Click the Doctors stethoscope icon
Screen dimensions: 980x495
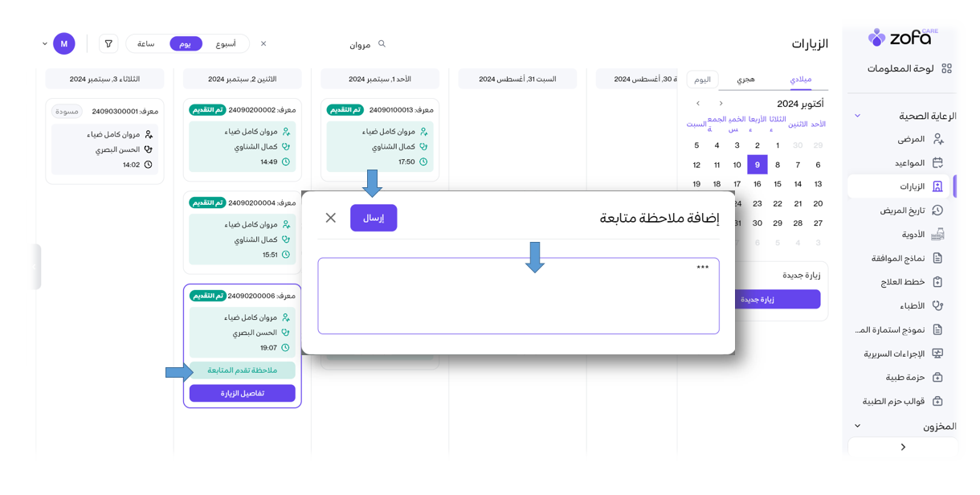[x=937, y=306]
